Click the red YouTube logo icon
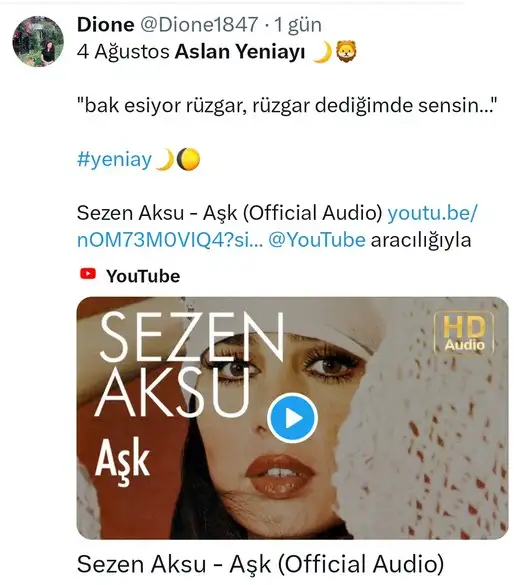The height and width of the screenshot is (585, 525). (88, 274)
